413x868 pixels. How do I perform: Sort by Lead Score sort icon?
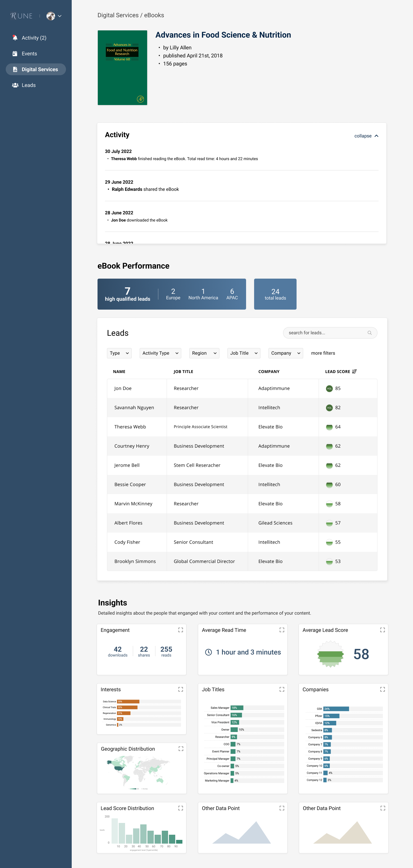click(354, 372)
